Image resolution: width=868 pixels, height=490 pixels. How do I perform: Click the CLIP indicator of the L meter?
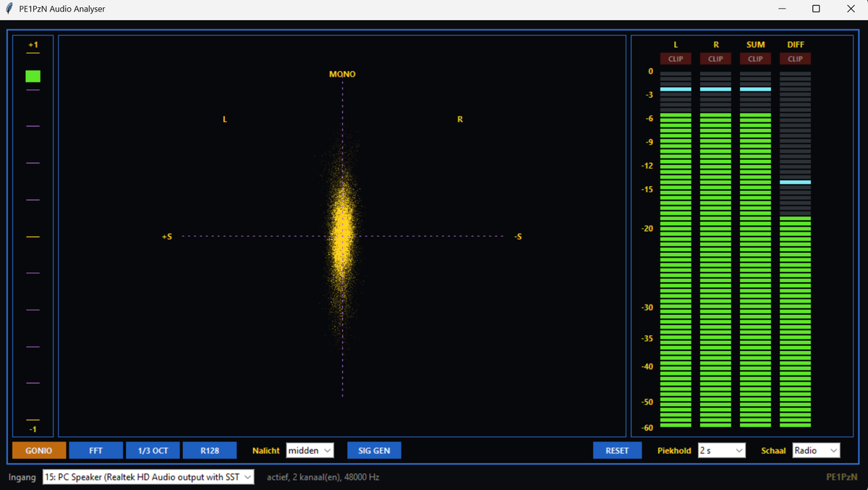coord(676,59)
